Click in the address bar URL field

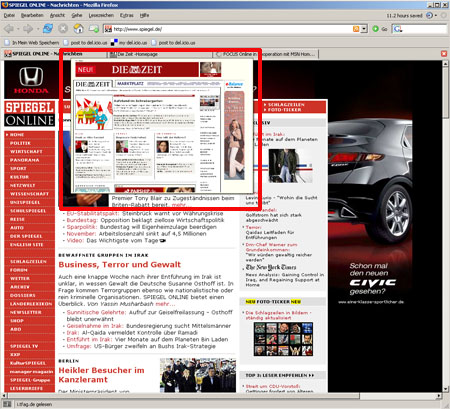232,29
